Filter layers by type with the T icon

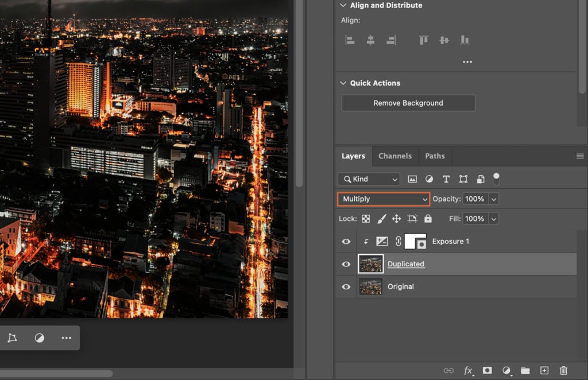pos(446,179)
